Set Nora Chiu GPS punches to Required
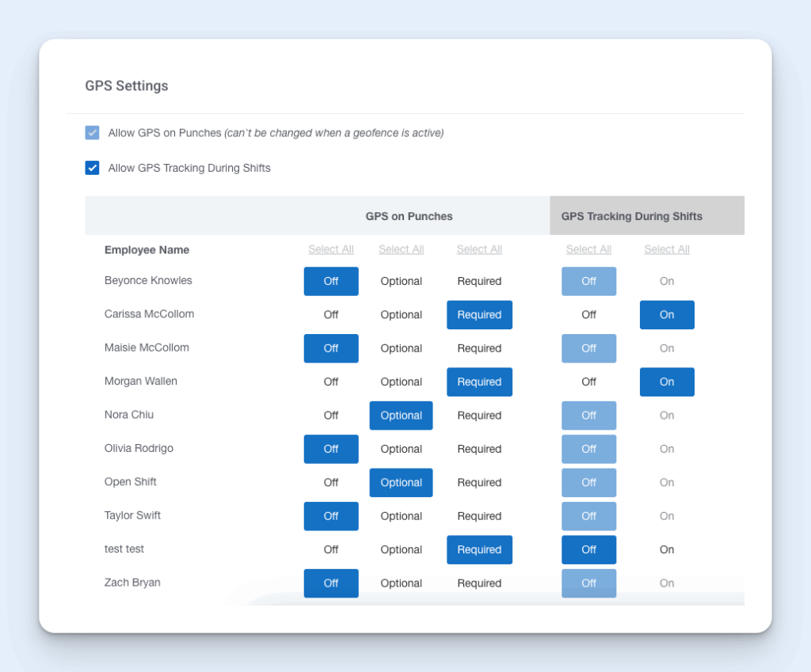811x672 pixels. 479,415
